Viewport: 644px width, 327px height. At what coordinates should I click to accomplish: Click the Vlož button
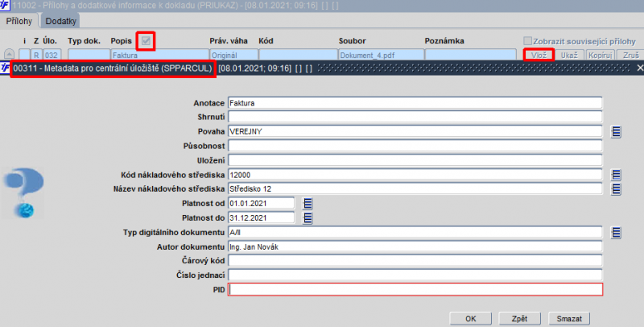[539, 55]
